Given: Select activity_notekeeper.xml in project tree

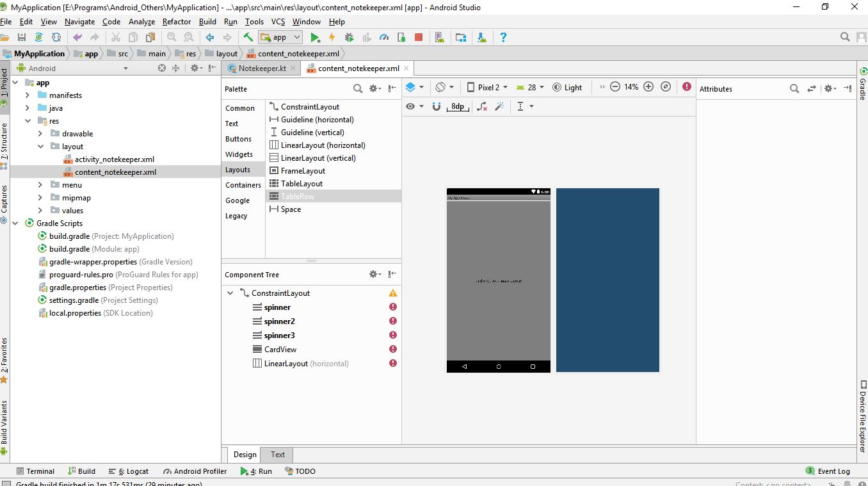Looking at the screenshot, I should (x=114, y=159).
